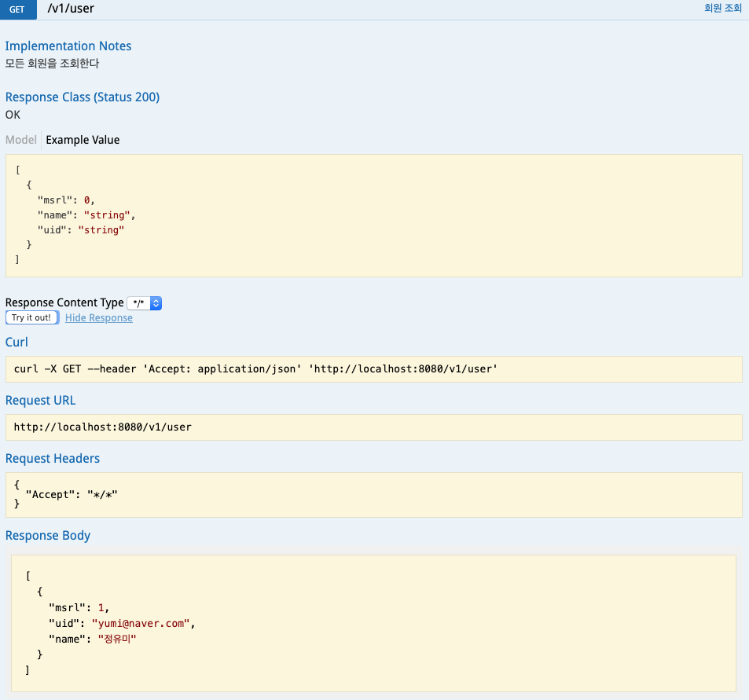Image resolution: width=749 pixels, height=700 pixels.
Task: Click the Response Body heading
Action: [48, 536]
